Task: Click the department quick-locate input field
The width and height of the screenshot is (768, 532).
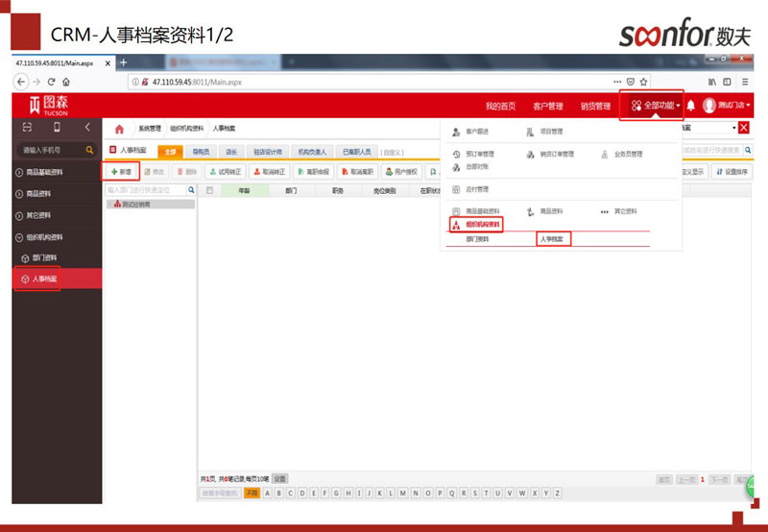Action: click(144, 190)
